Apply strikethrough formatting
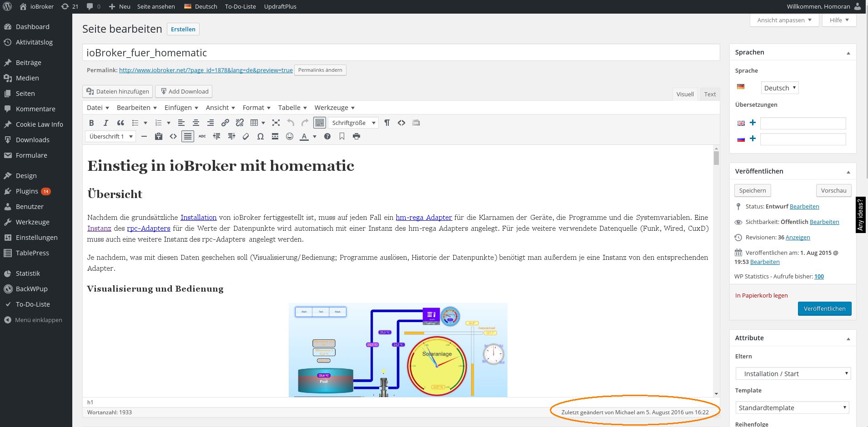 (x=202, y=136)
